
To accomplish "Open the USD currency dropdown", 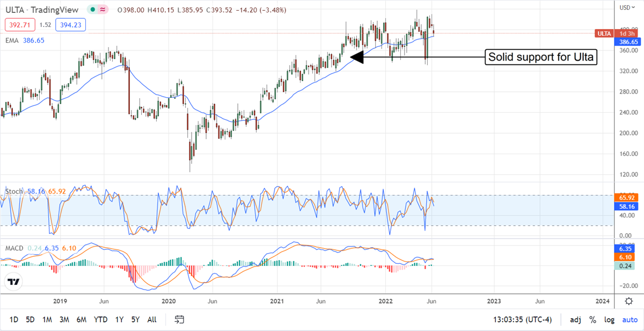I will coord(625,8).
